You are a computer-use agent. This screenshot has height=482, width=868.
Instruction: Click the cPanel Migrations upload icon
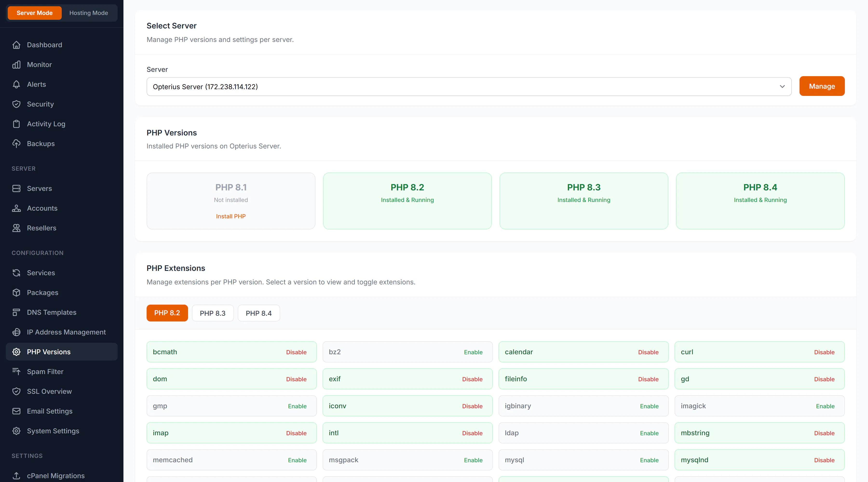pyautogui.click(x=16, y=475)
